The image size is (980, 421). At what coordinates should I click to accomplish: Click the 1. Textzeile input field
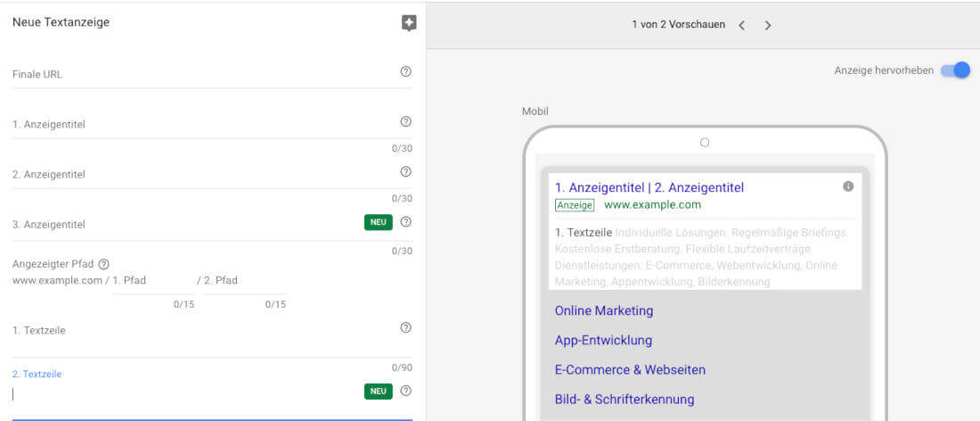tap(212, 338)
